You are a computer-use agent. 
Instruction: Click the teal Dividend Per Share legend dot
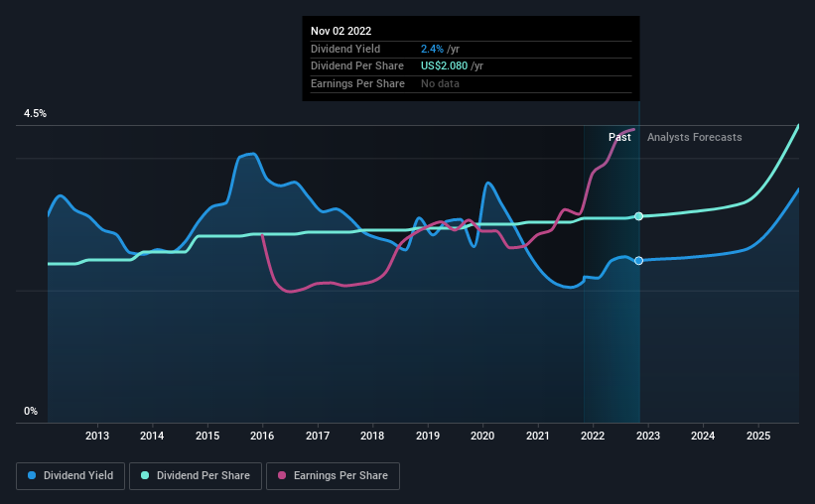tap(145, 475)
